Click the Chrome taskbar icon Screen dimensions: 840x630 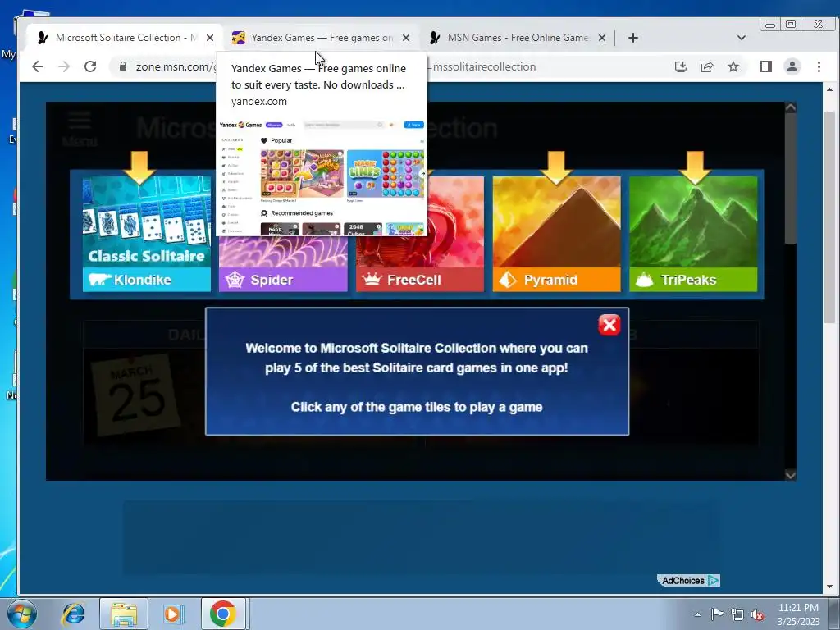tap(223, 614)
